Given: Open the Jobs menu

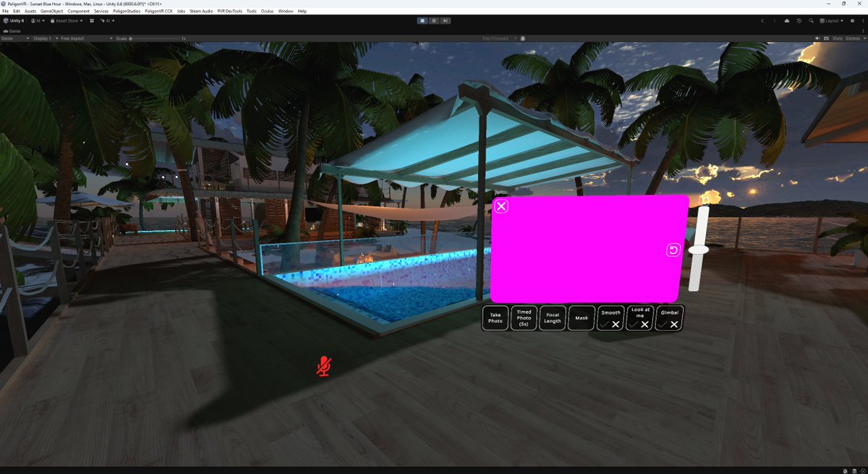Looking at the screenshot, I should click(x=181, y=12).
